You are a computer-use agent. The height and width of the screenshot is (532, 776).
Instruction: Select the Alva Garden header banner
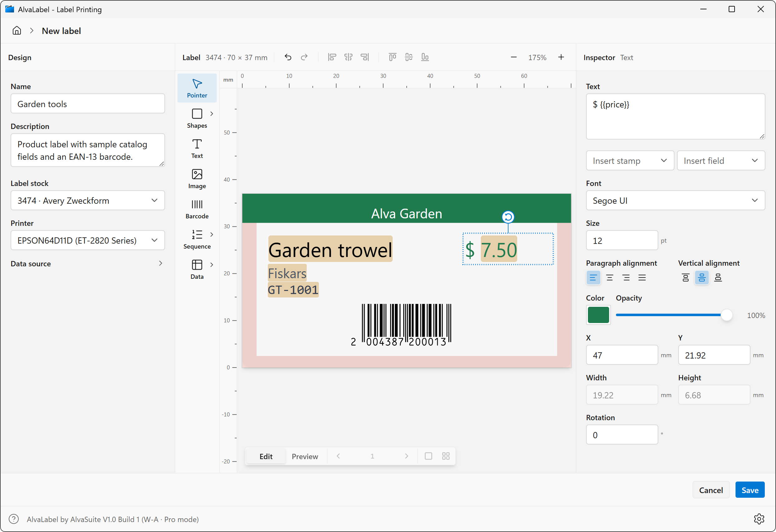(x=406, y=208)
